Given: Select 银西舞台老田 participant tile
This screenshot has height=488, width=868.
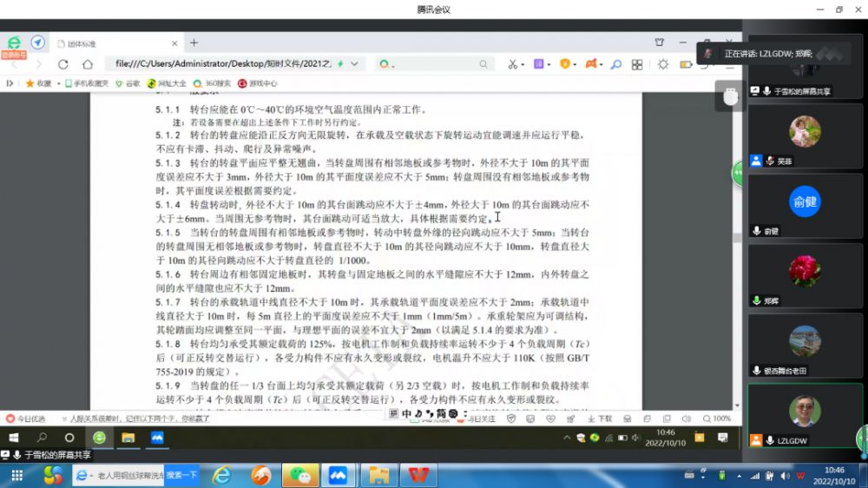Looking at the screenshot, I should tap(805, 346).
